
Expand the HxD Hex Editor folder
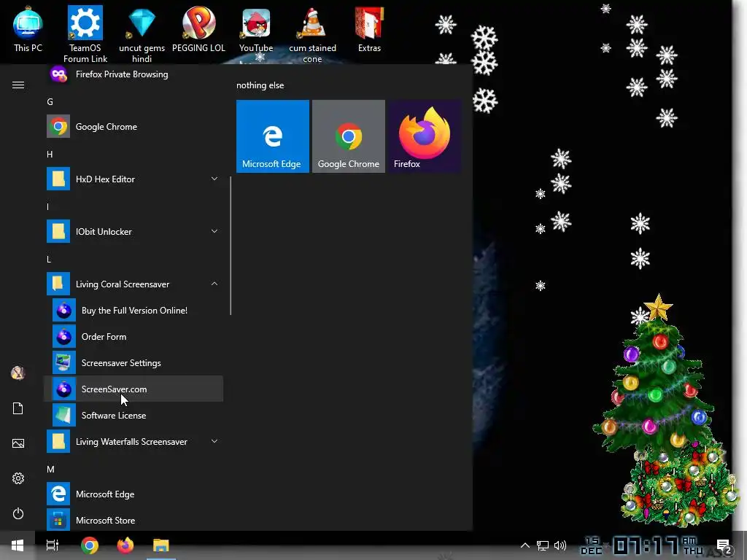[x=133, y=179]
